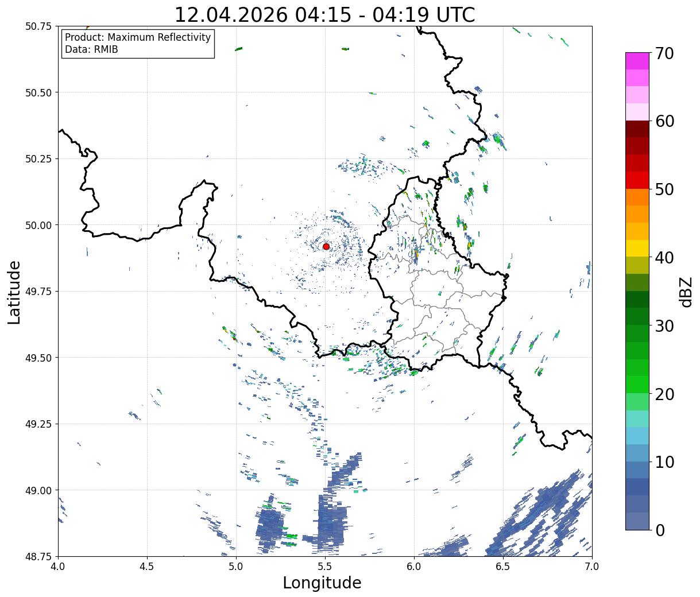Click the dBZ colorbar label
The width and height of the screenshot is (700, 597).
[x=686, y=292]
